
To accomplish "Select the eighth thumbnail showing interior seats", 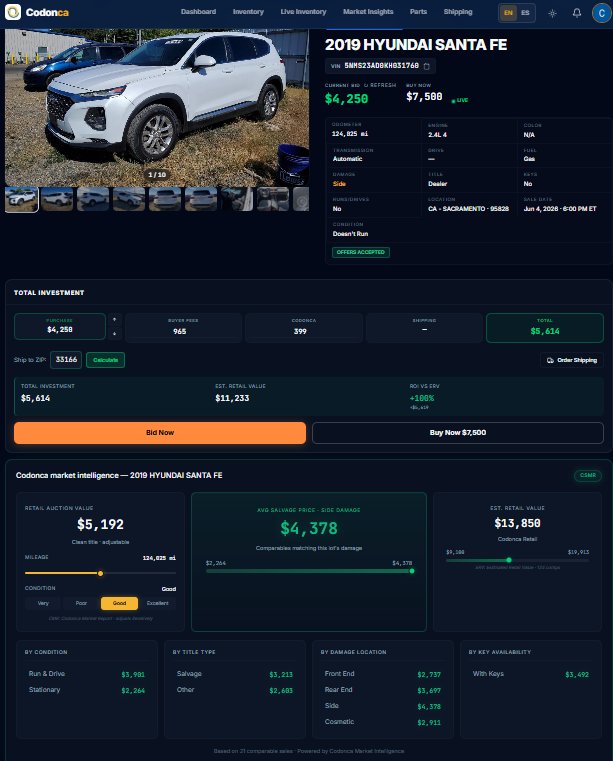I will coord(273,199).
